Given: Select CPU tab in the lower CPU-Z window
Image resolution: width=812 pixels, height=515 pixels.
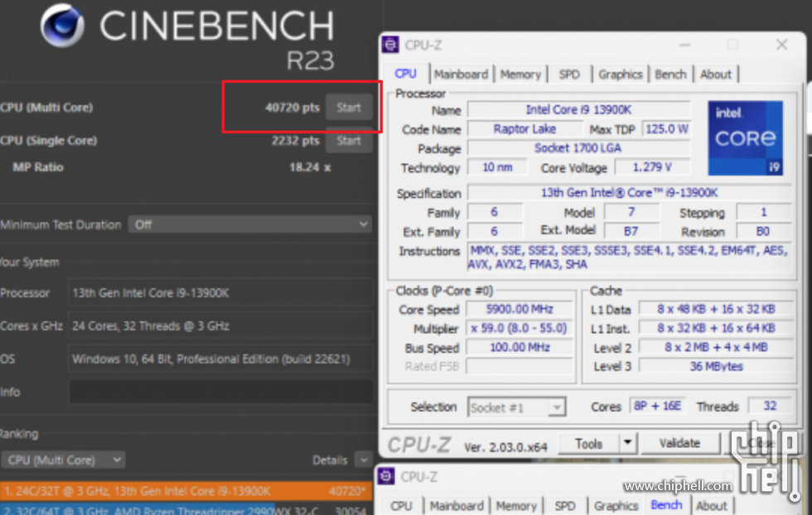Looking at the screenshot, I should [x=401, y=506].
